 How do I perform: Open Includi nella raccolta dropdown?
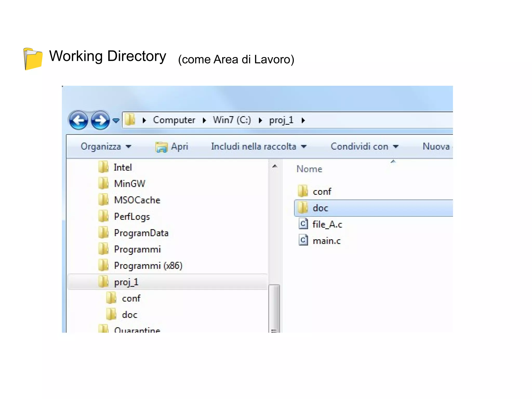pyautogui.click(x=259, y=147)
